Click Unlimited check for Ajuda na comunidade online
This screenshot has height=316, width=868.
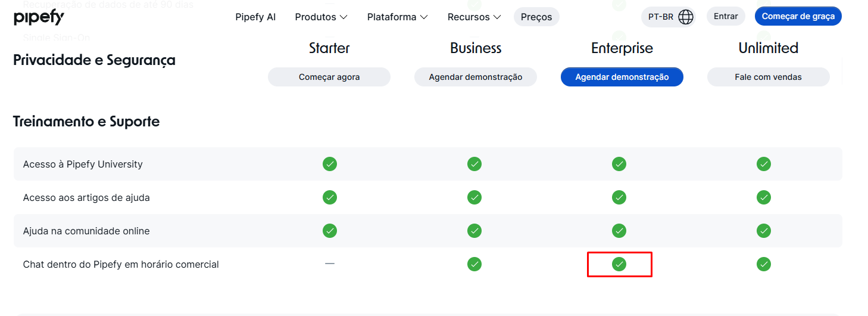click(x=764, y=231)
